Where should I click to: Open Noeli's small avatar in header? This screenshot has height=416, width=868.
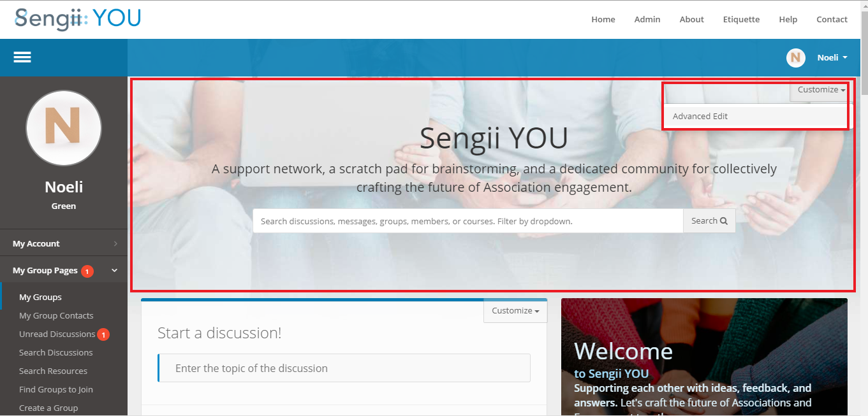click(x=795, y=58)
